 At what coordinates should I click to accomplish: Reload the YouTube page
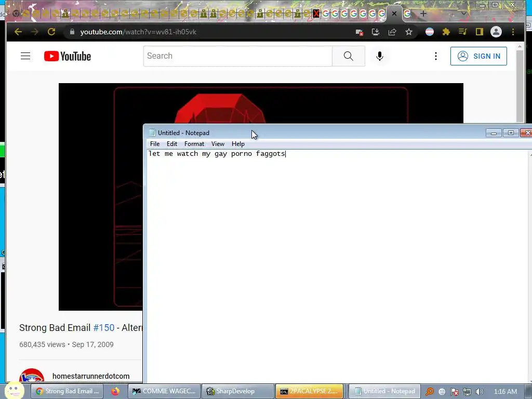coord(51,32)
